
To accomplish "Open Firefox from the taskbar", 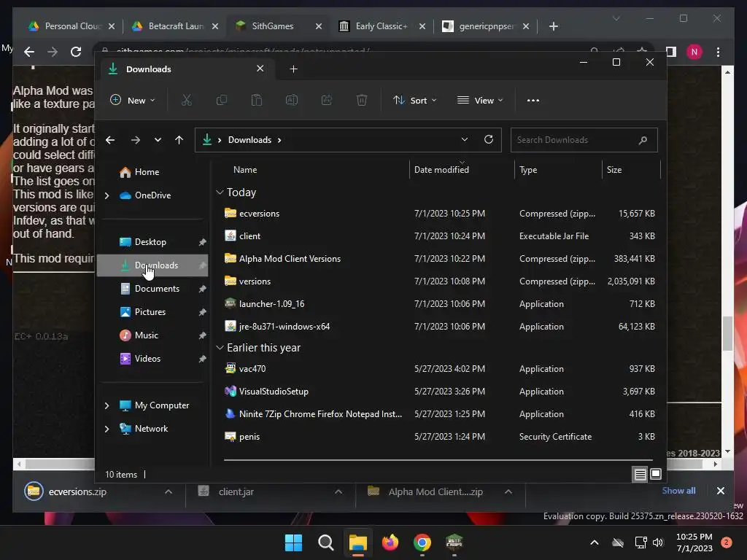I will pos(390,542).
